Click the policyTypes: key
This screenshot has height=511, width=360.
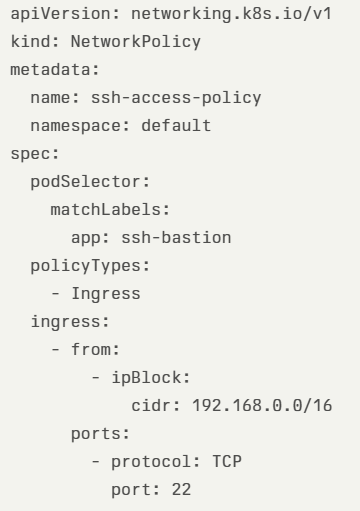[x=90, y=266]
